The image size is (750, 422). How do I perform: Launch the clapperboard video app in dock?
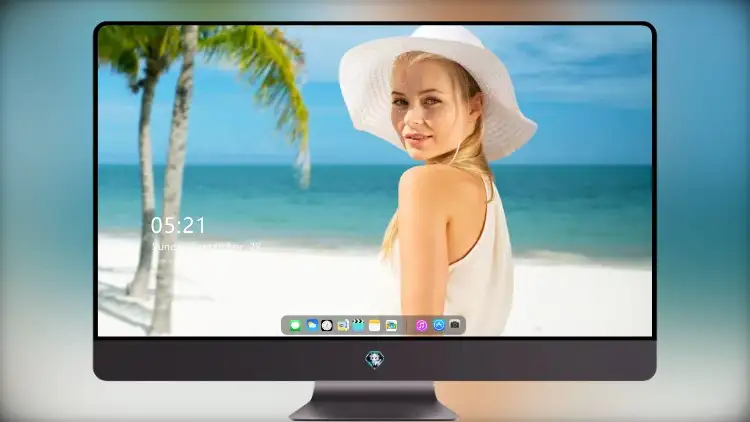[358, 325]
